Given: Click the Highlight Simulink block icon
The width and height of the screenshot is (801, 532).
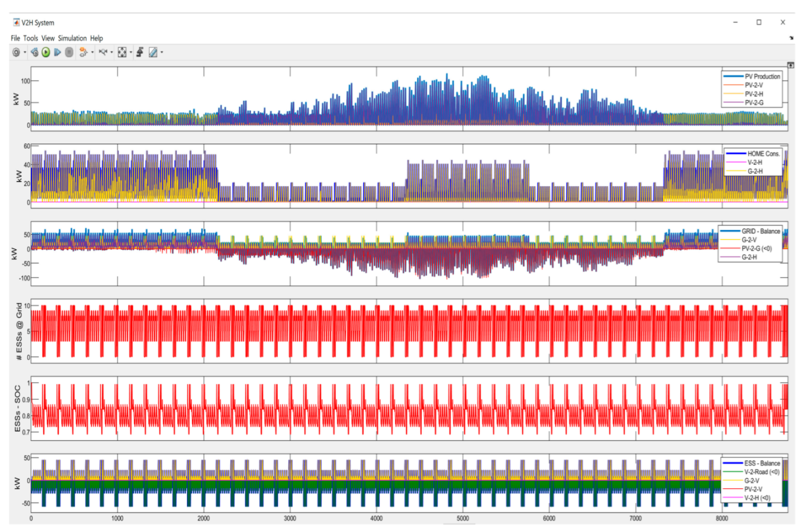Looking at the screenshot, I should [83, 53].
